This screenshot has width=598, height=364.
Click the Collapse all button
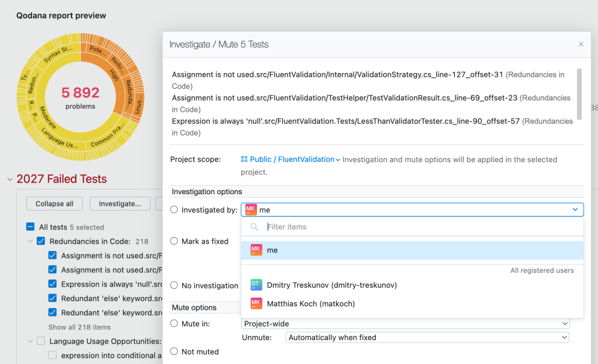(x=54, y=204)
